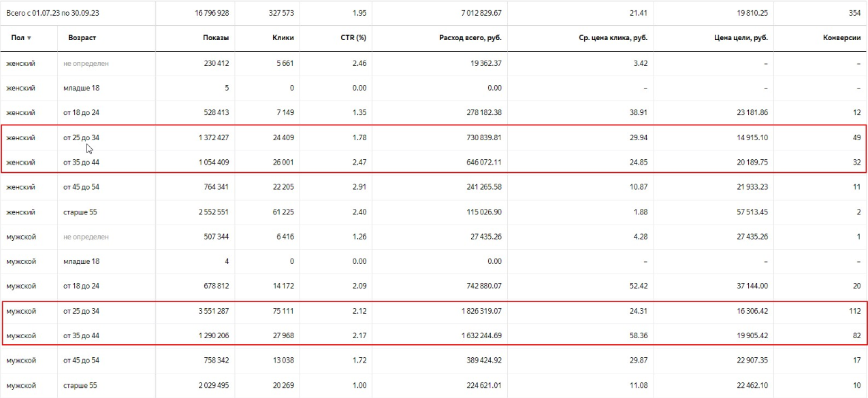
Task: Select clicks value 61 225
Action: tap(280, 212)
